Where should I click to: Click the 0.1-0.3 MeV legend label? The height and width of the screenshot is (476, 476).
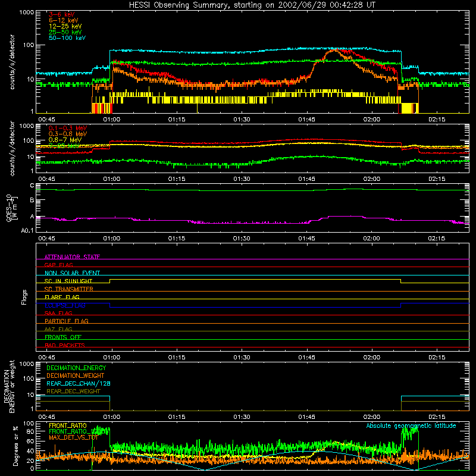click(x=68, y=128)
